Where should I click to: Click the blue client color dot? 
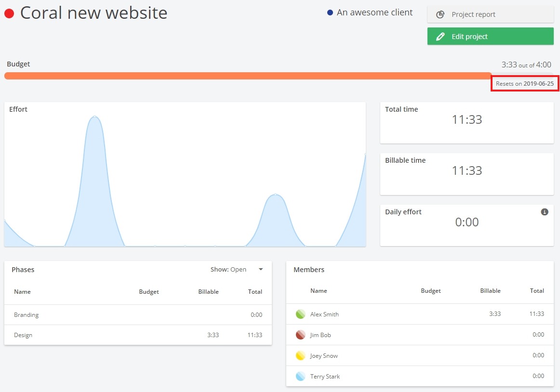tap(330, 13)
